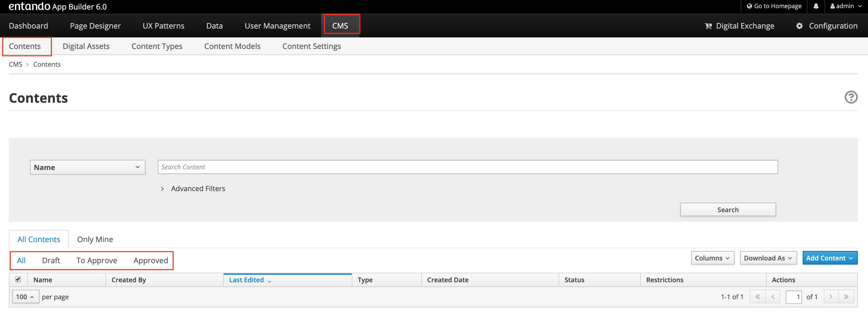Screen dimensions: 868x321
Task: Open Digital Assets submenu item
Action: click(86, 46)
